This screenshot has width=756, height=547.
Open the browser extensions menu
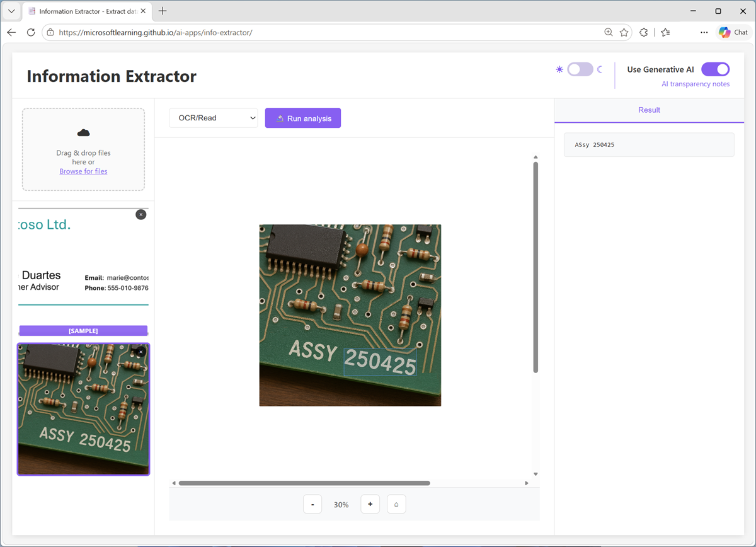(x=643, y=32)
